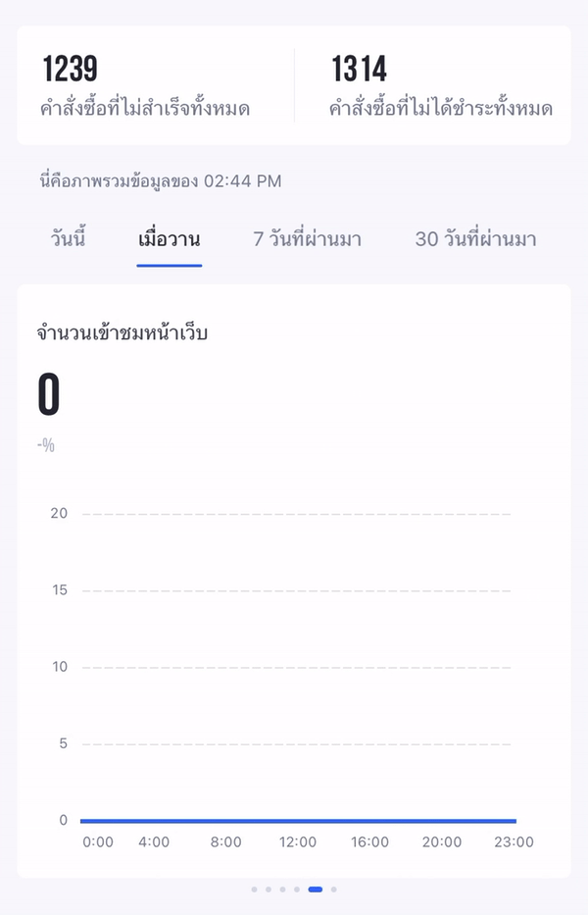Select the 4:00 point on the chart
The image size is (588, 915).
(154, 821)
